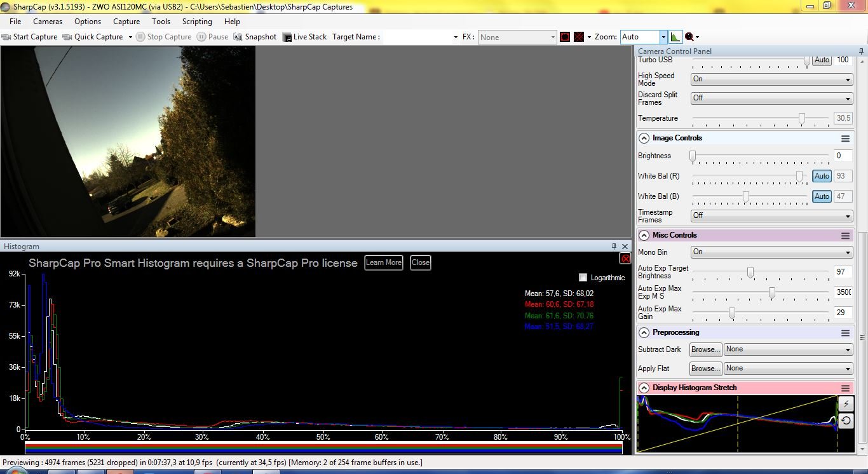
Task: Open the Help menu
Action: pyautogui.click(x=232, y=22)
